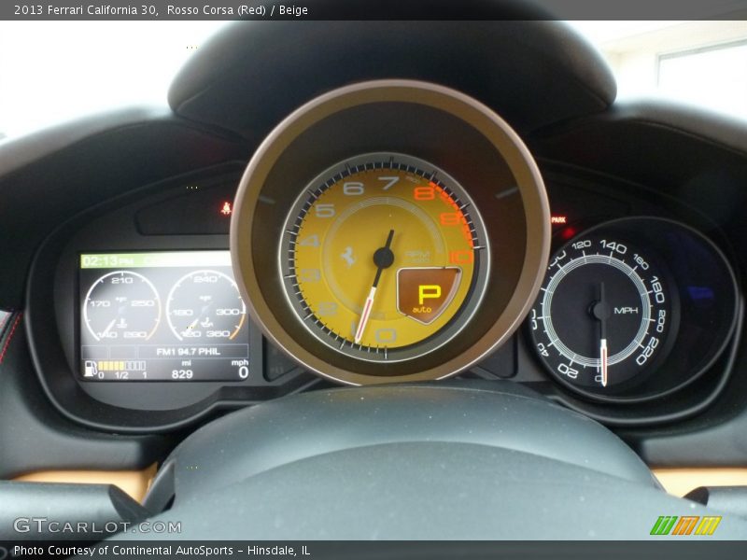Click the number 5 on tachometer
The image size is (747, 560).
point(324,210)
